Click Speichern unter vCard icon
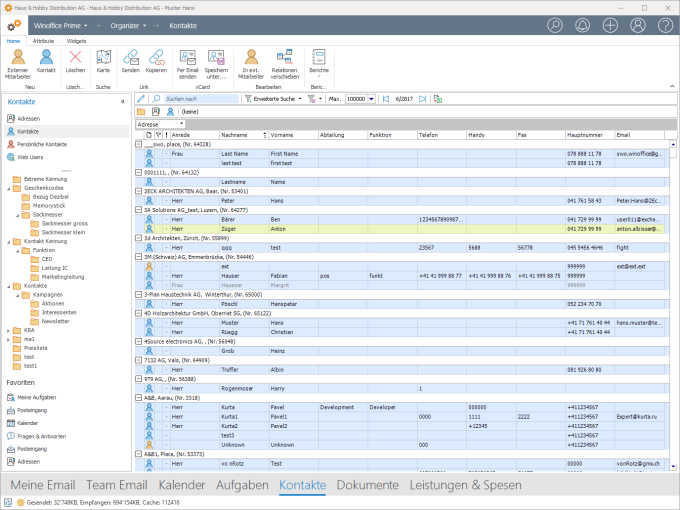 point(216,64)
